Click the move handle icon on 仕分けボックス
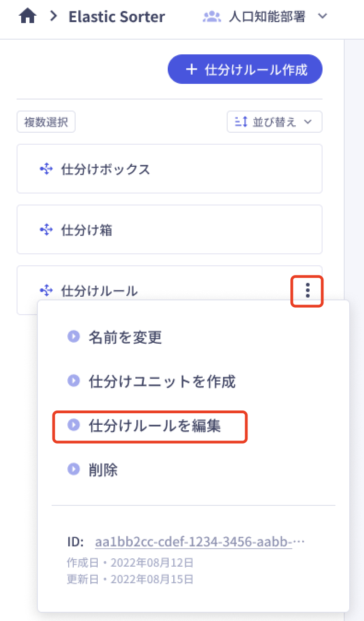The width and height of the screenshot is (364, 621). (46, 169)
